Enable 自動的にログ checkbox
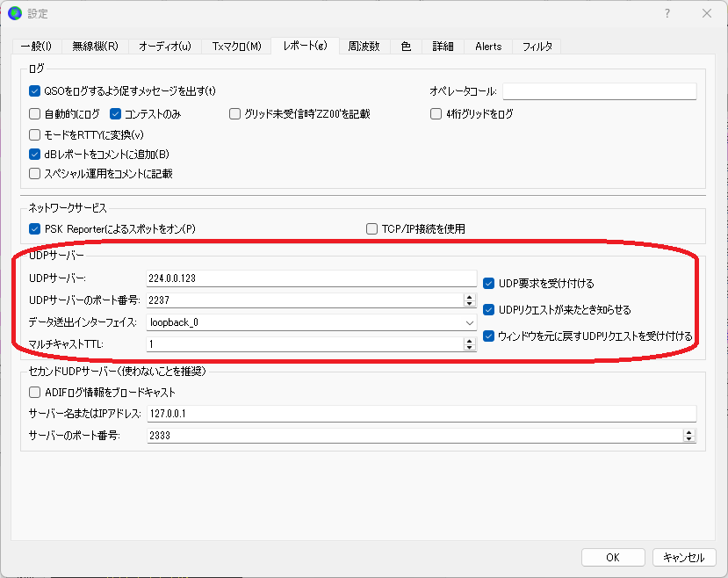 (x=34, y=113)
